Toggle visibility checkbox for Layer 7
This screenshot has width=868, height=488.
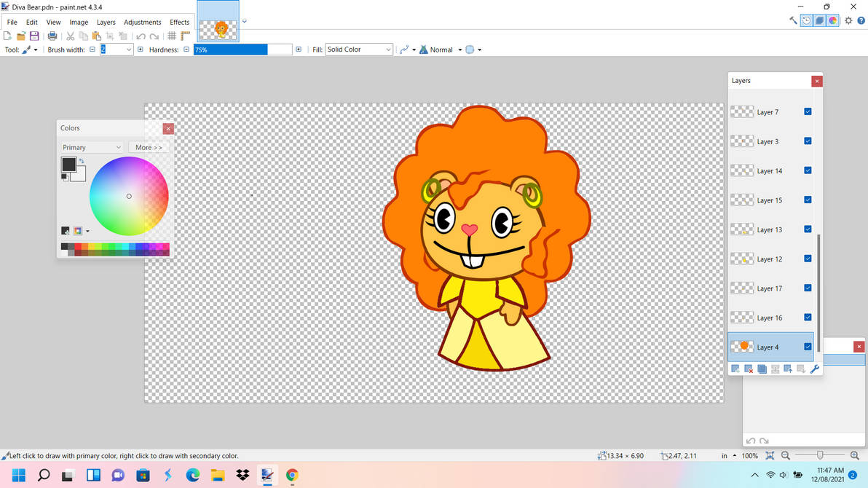[x=808, y=112]
